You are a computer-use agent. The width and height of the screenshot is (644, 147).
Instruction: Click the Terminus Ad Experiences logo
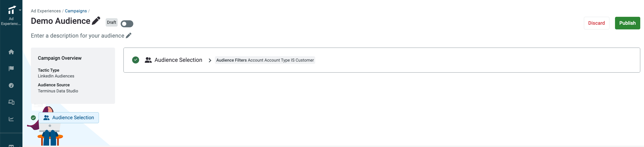click(11, 10)
